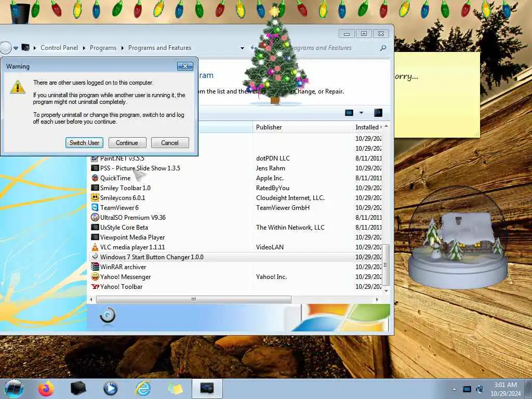Viewport: 532px width, 399px height.
Task: Sort by the Installed On column header
Action: 367,127
